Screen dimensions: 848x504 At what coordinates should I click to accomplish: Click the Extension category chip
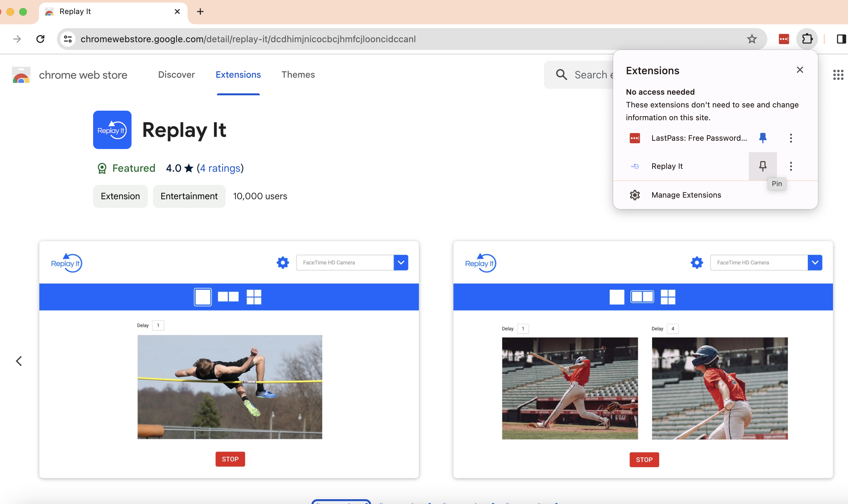pos(120,196)
